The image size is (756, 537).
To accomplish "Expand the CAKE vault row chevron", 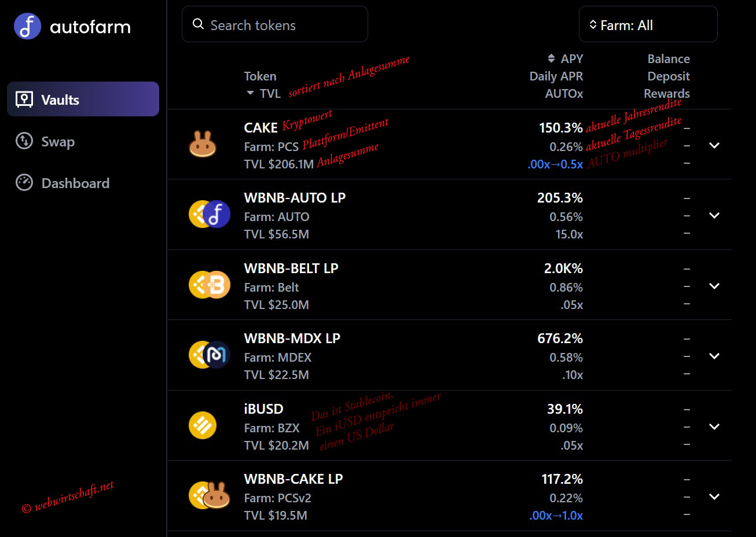I will coord(714,145).
